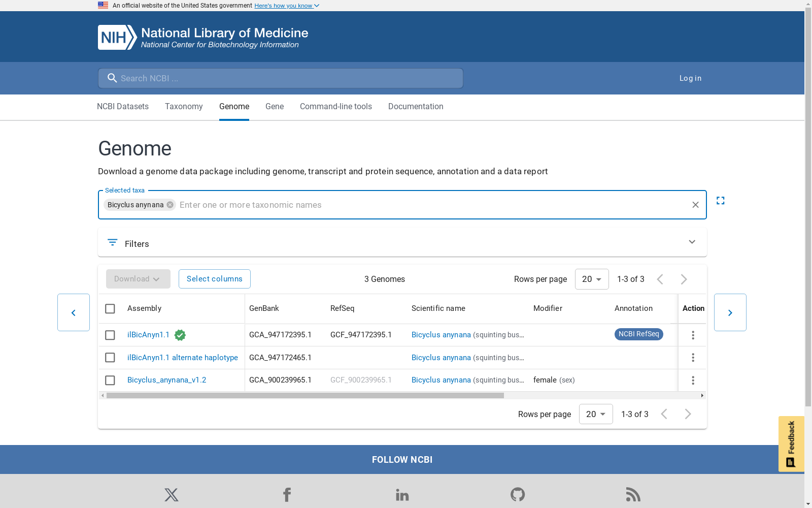Click the Log in link

(x=690, y=78)
